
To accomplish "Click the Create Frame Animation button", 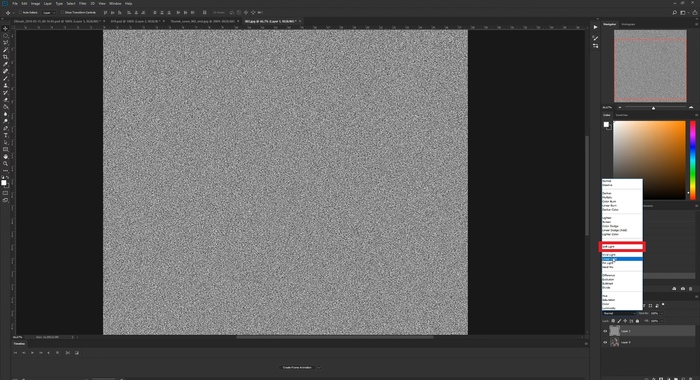I will (x=297, y=367).
